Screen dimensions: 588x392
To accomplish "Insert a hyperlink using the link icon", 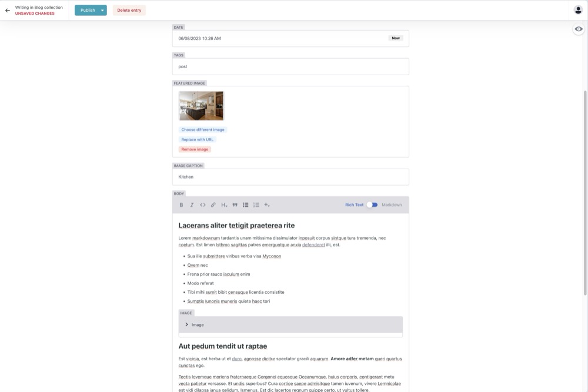I will (212, 205).
